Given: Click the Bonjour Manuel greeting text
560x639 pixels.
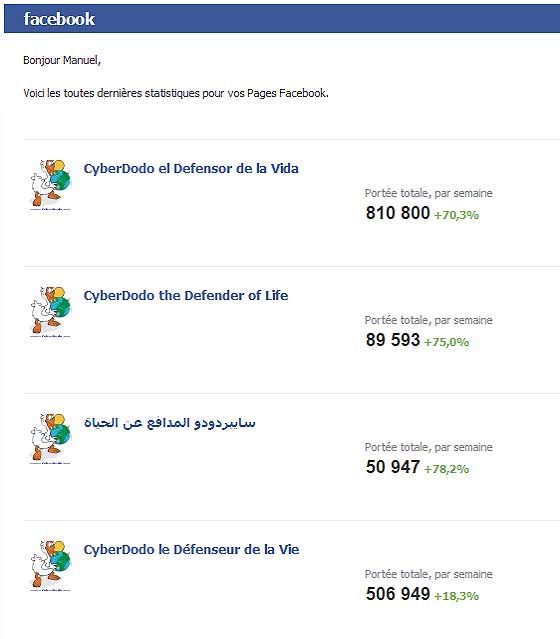Looking at the screenshot, I should click(62, 60).
